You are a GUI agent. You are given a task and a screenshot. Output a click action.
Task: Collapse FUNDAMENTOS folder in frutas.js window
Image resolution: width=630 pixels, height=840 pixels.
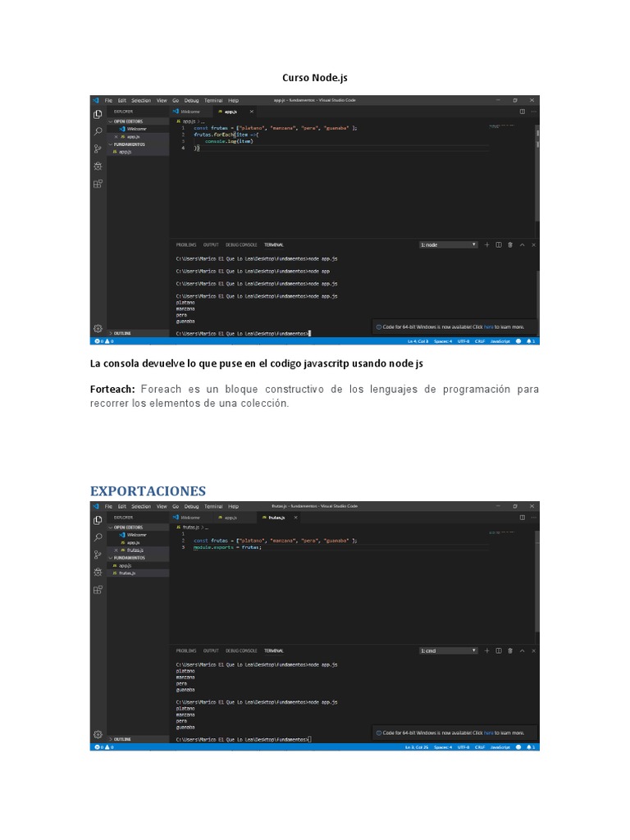pyautogui.click(x=138, y=558)
